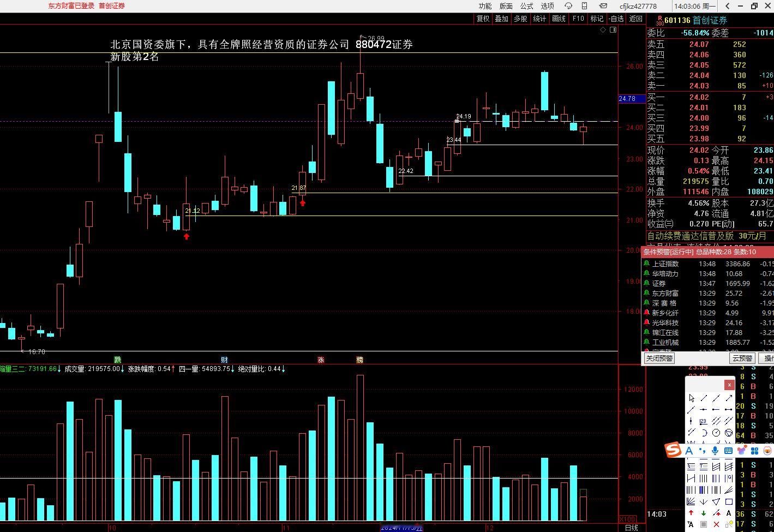
Task: Insert a green down-arrow marker
Action: tap(704, 512)
